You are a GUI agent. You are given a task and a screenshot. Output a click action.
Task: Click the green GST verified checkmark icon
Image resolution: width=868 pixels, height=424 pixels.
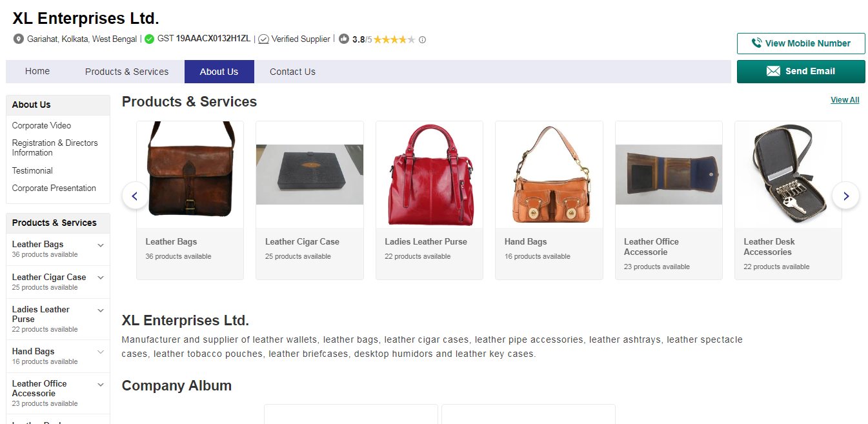click(x=148, y=39)
